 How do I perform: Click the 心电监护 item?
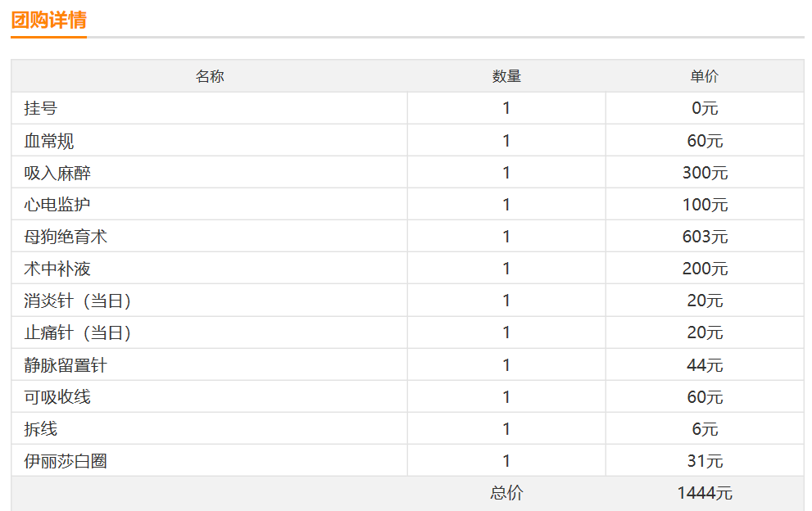(x=57, y=205)
